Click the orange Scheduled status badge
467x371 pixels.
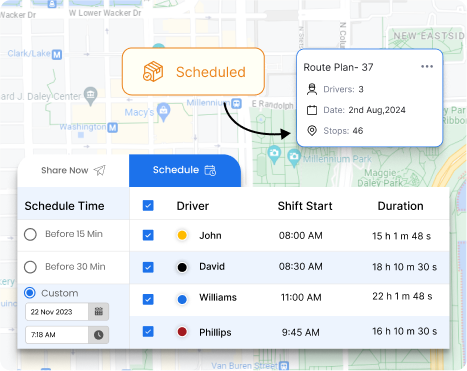193,72
